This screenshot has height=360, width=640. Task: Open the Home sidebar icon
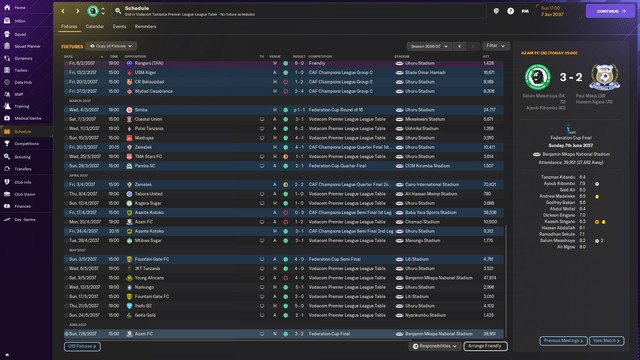(x=7, y=7)
